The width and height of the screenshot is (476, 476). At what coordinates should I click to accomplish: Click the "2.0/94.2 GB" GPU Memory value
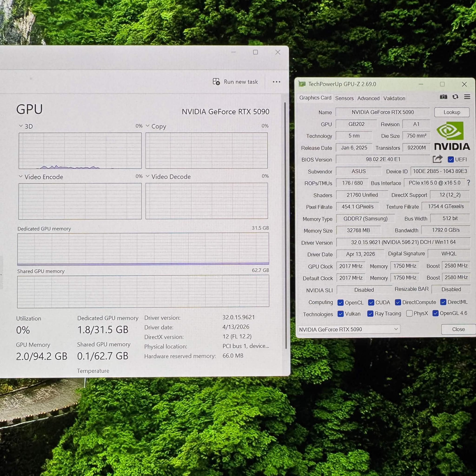point(42,356)
